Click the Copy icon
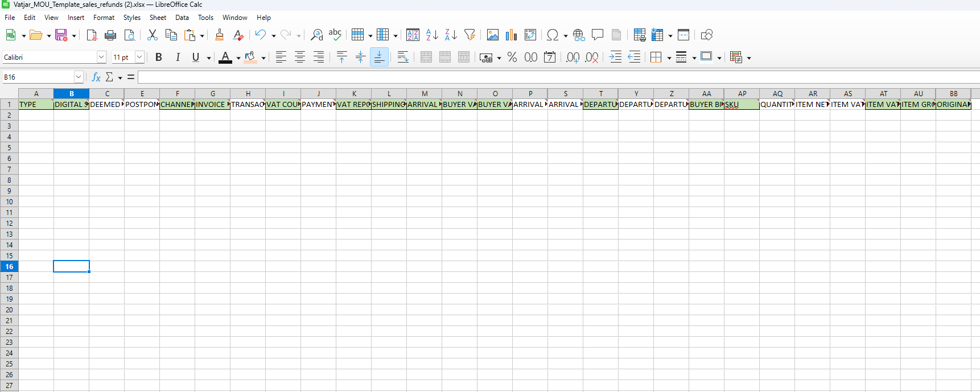This screenshot has width=980, height=392. click(171, 35)
